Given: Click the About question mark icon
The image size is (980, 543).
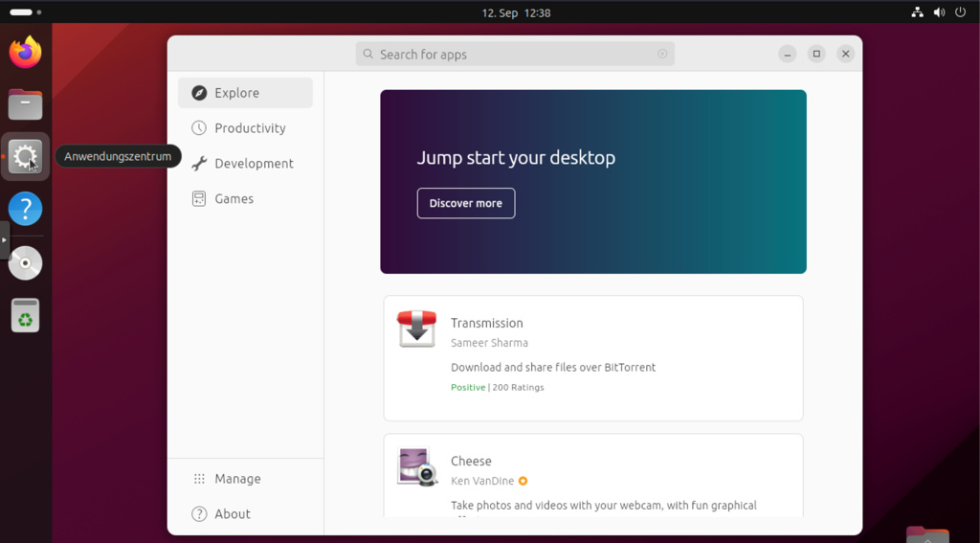Looking at the screenshot, I should 199,514.
